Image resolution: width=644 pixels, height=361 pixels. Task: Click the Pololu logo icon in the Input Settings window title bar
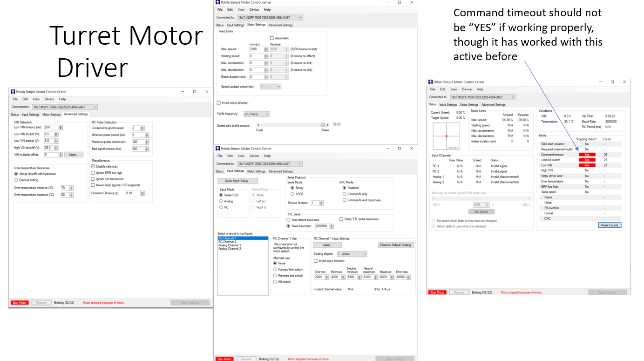point(218,149)
